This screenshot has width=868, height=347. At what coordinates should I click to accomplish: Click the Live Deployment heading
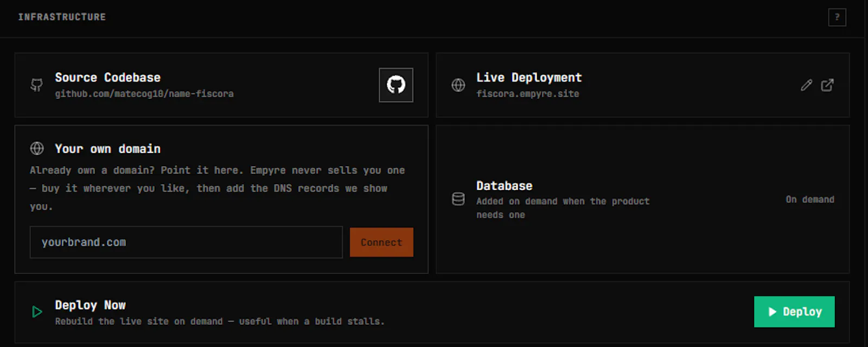[529, 78]
